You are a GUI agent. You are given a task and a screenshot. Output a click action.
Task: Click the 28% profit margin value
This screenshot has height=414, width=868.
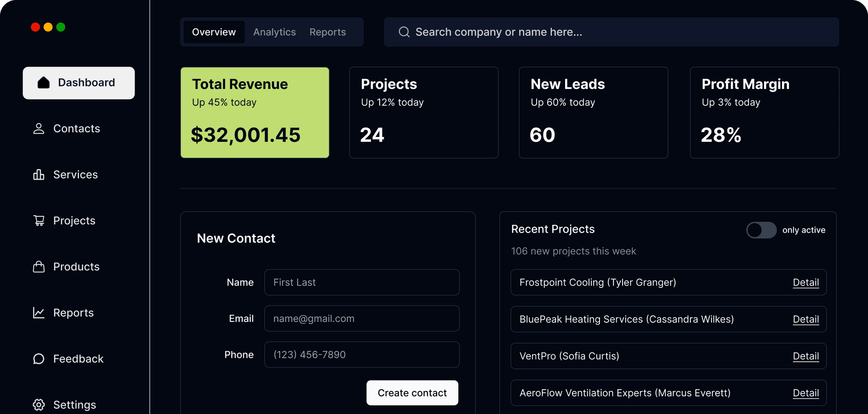[721, 135]
